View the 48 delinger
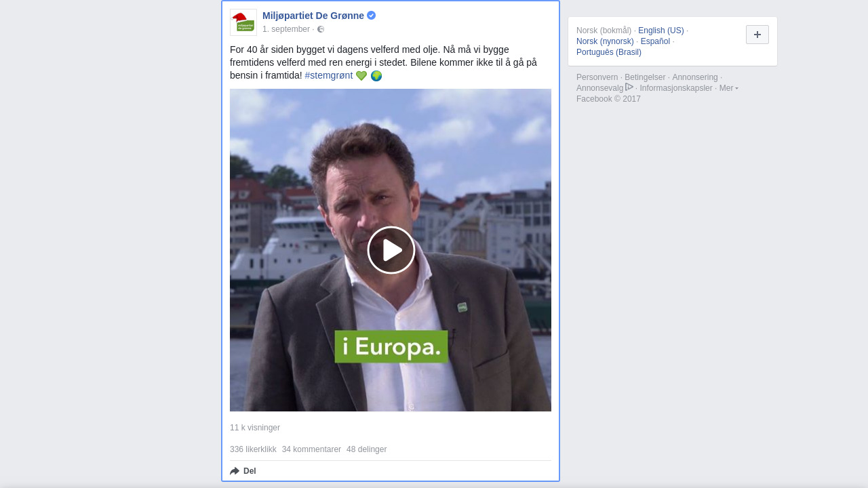Viewport: 868px width, 488px height. pyautogui.click(x=367, y=449)
